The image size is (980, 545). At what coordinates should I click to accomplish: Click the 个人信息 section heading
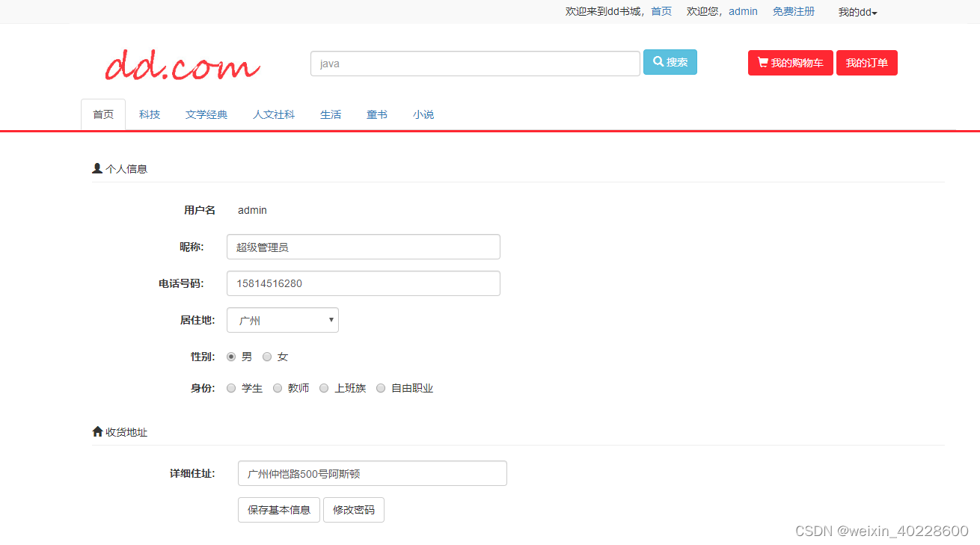click(x=126, y=169)
